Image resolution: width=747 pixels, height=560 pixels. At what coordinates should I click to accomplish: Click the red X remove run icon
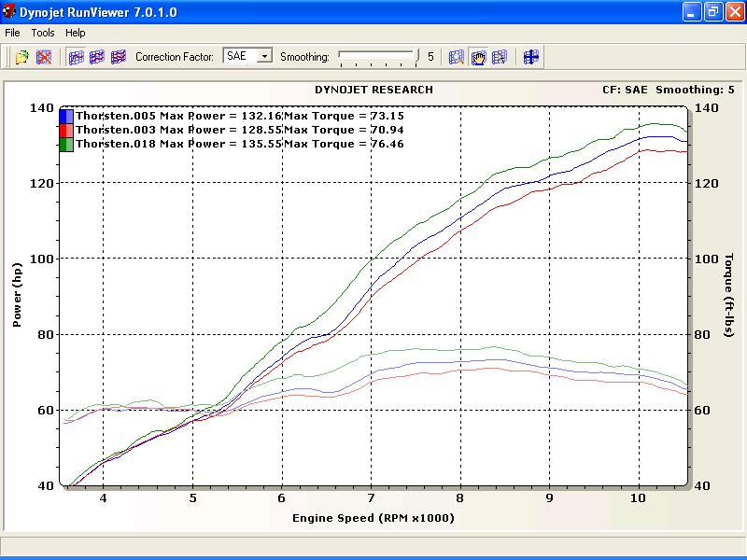44,57
